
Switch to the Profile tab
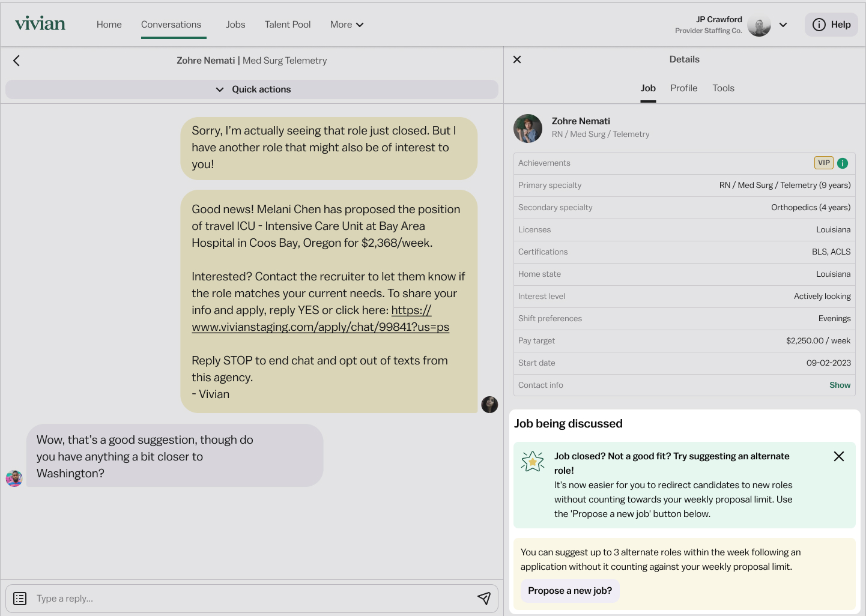[684, 88]
